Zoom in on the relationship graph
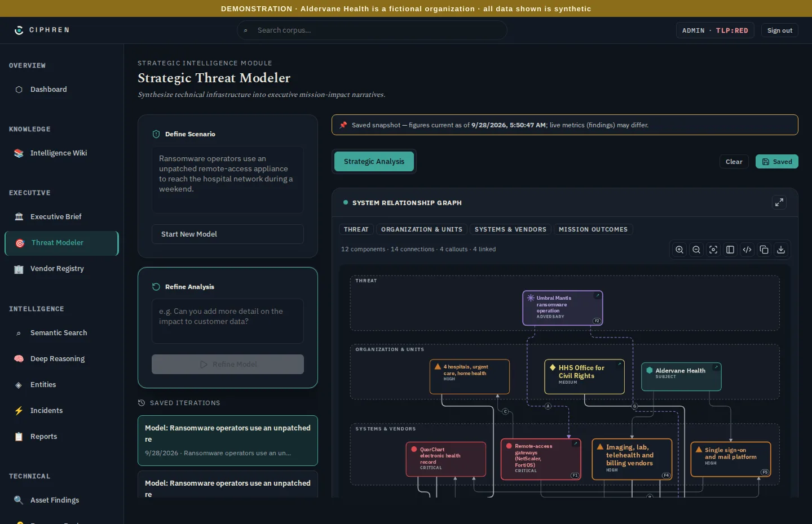The image size is (812, 524). (679, 250)
